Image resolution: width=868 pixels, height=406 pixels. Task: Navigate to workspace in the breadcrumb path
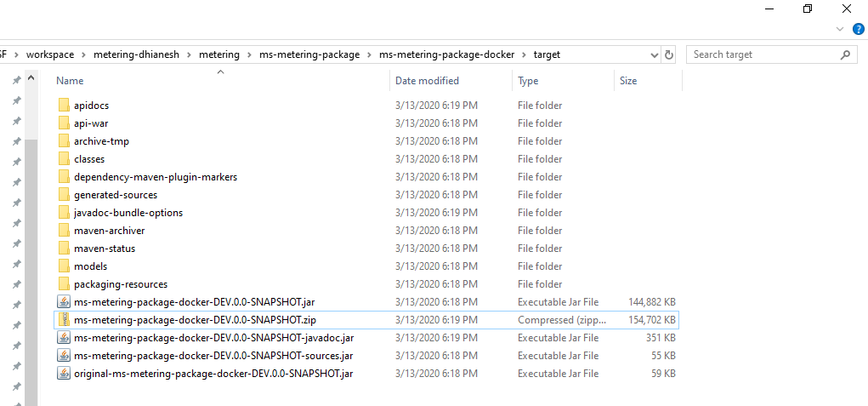coord(50,54)
